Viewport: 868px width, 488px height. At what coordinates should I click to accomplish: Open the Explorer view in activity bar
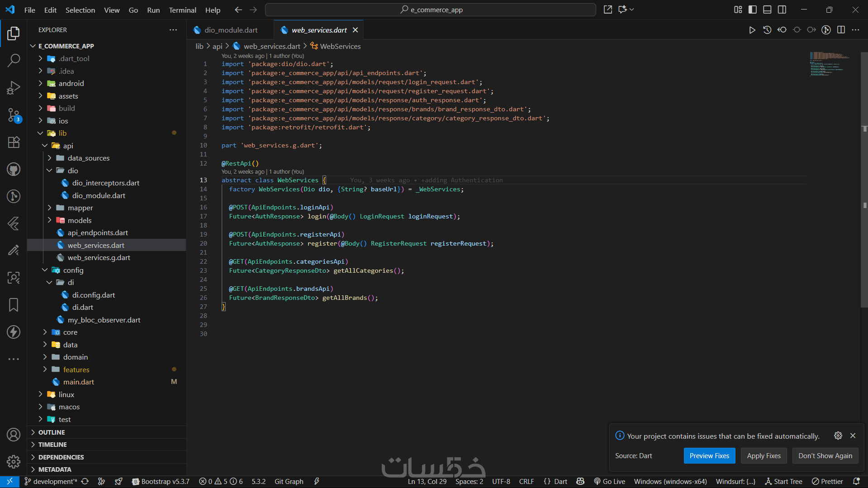[x=14, y=33]
